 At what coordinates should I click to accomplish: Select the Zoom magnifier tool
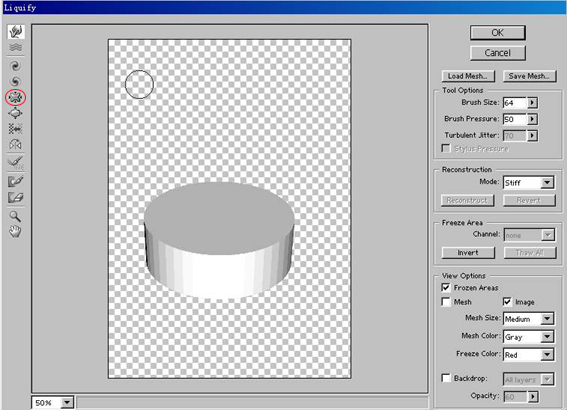pos(15,216)
